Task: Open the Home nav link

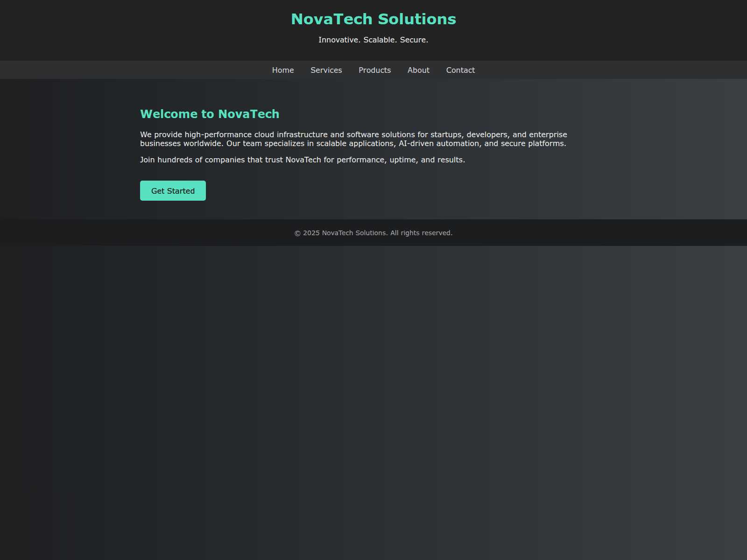Action: coord(283,70)
